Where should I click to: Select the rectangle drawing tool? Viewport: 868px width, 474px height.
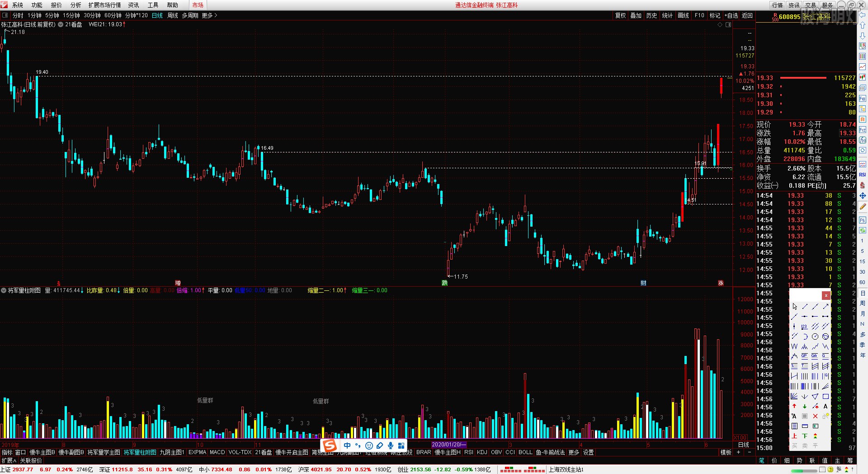click(x=826, y=396)
